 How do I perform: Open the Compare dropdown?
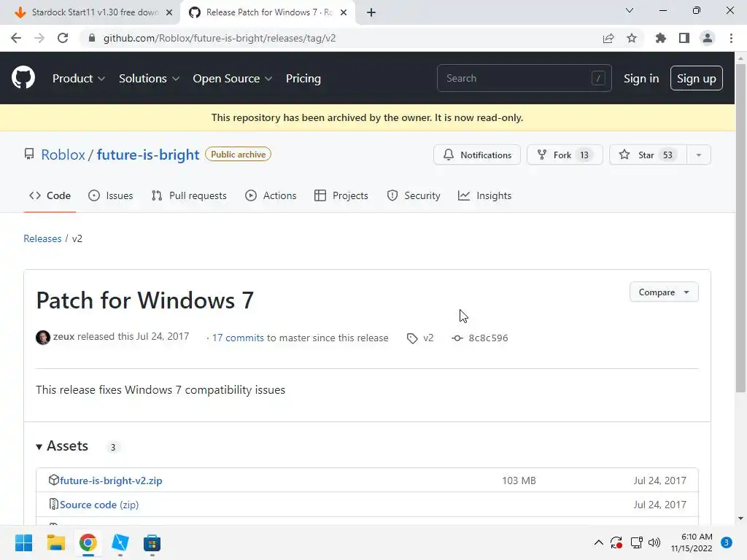tap(664, 292)
